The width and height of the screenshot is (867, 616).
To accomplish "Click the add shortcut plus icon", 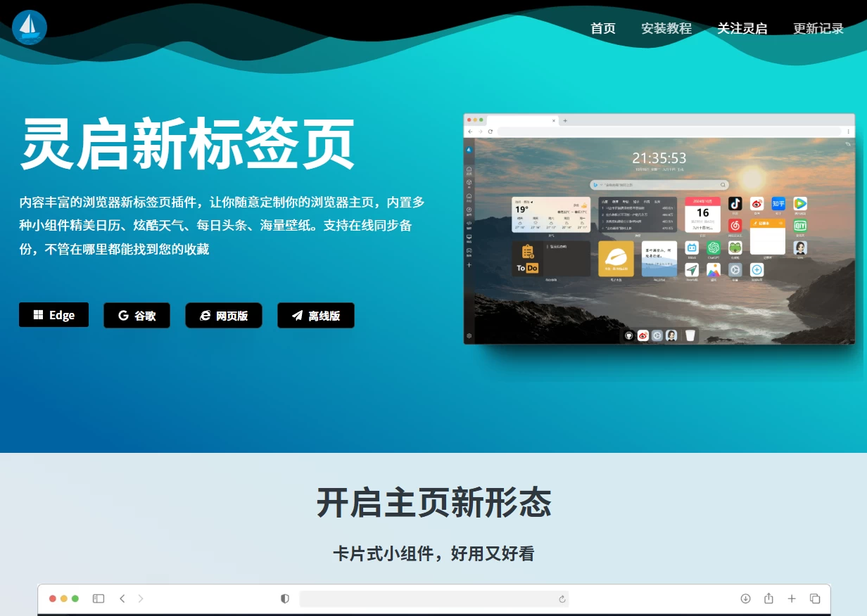I will pos(757,269).
